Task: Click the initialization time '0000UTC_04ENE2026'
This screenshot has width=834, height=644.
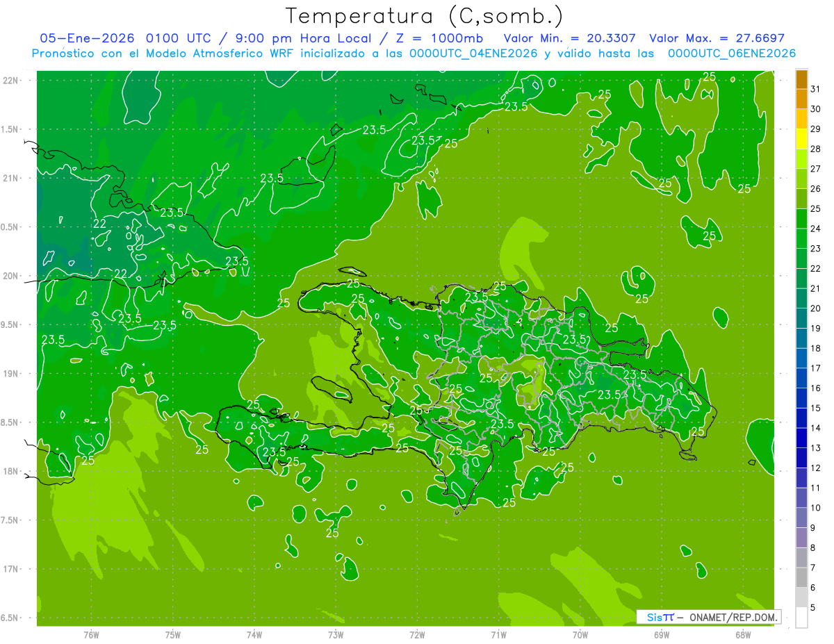Action: click(x=473, y=53)
